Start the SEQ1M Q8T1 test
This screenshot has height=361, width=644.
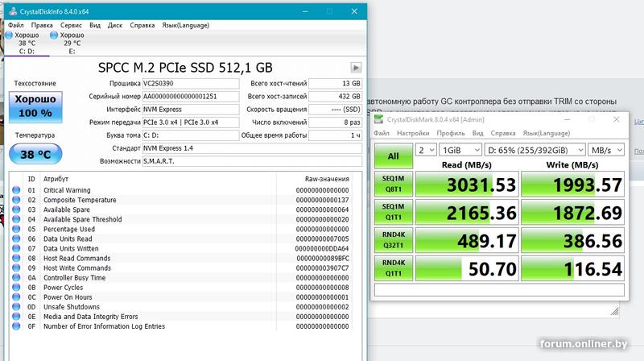pos(394,184)
